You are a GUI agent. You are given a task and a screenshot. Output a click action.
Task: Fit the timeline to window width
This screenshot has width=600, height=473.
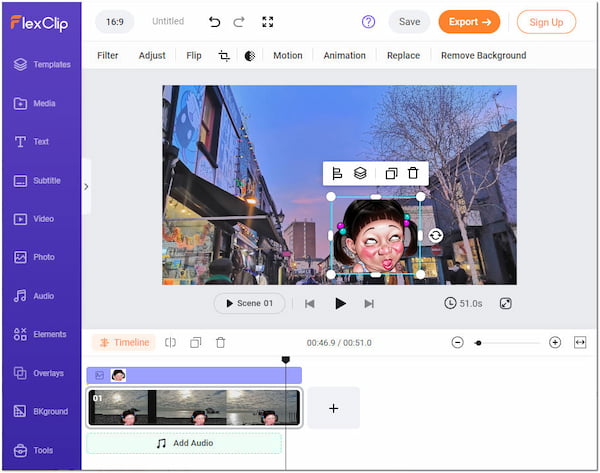580,343
